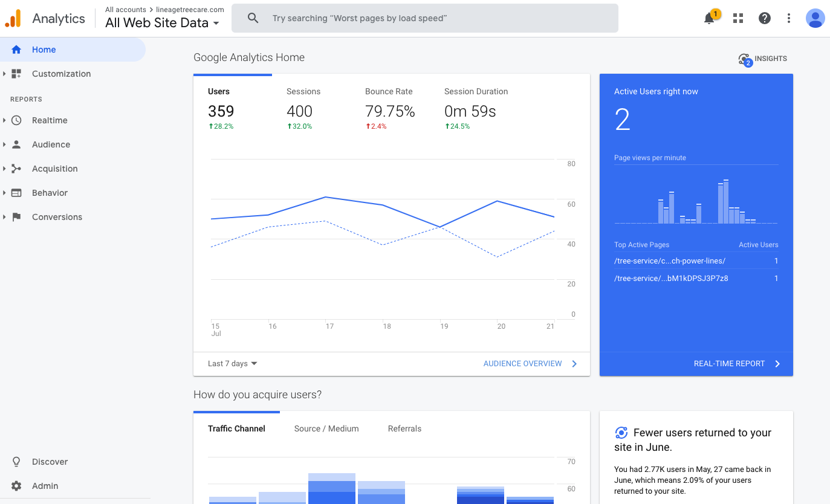830x504 pixels.
Task: Expand the Audience reports arrow
Action: pos(4,144)
